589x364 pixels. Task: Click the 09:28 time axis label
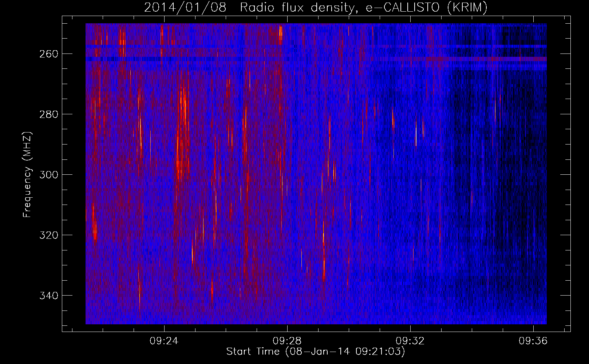287,341
